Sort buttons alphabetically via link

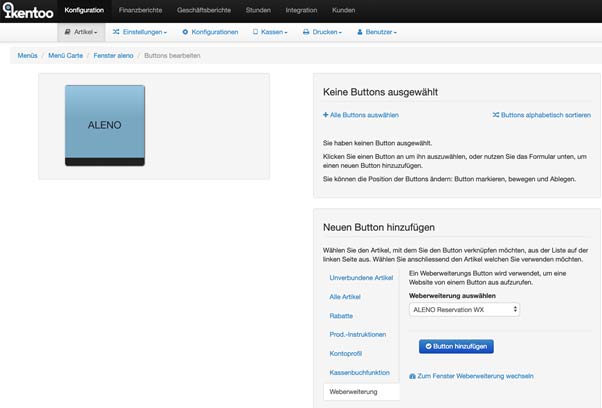(542, 115)
